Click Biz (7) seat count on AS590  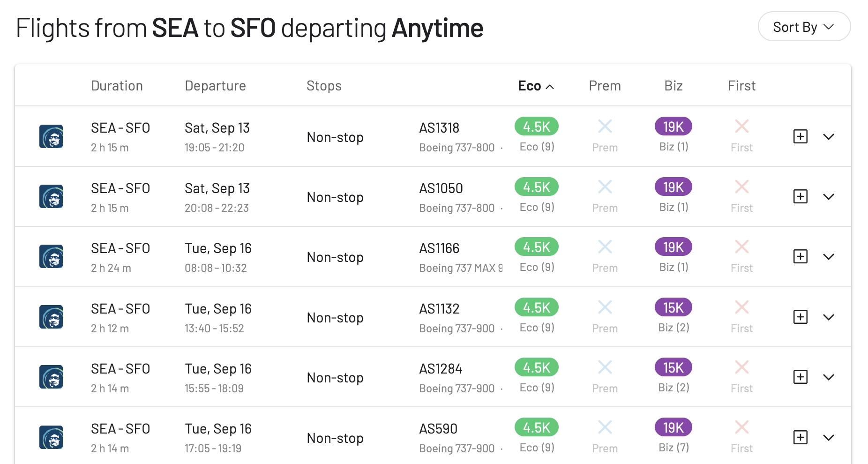coord(673,448)
